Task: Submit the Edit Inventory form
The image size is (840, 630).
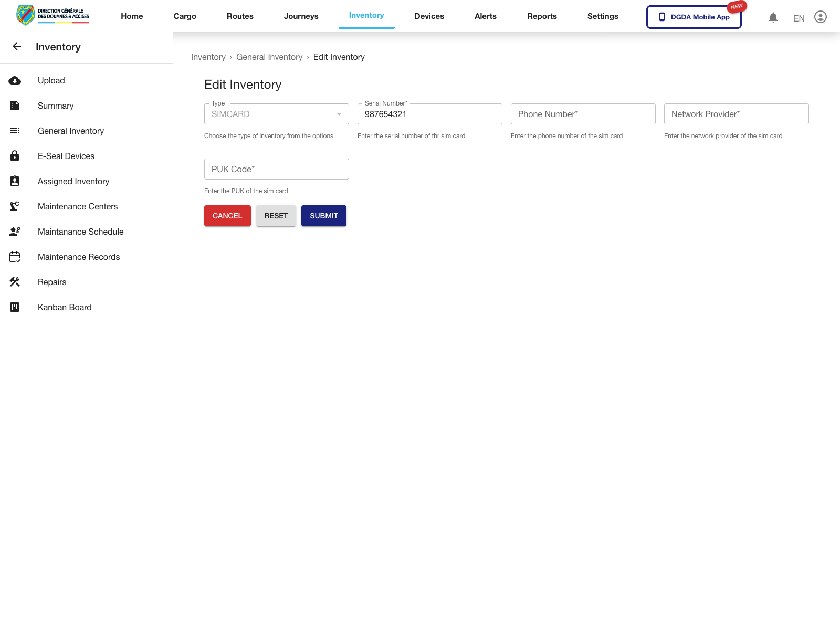Action: point(323,216)
